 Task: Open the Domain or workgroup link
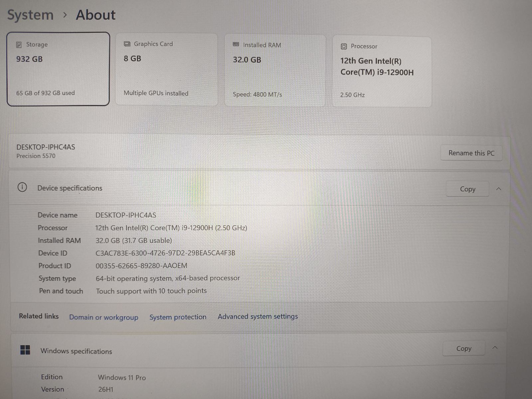[104, 317]
